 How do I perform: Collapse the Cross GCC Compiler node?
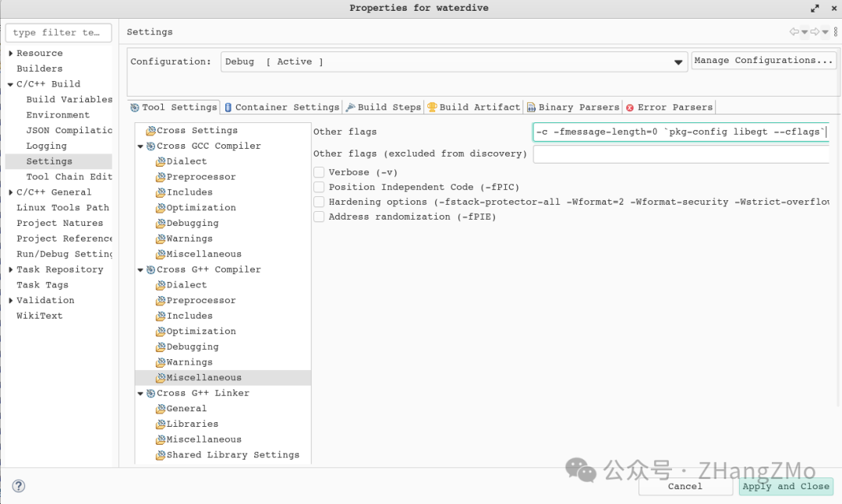[x=140, y=146]
